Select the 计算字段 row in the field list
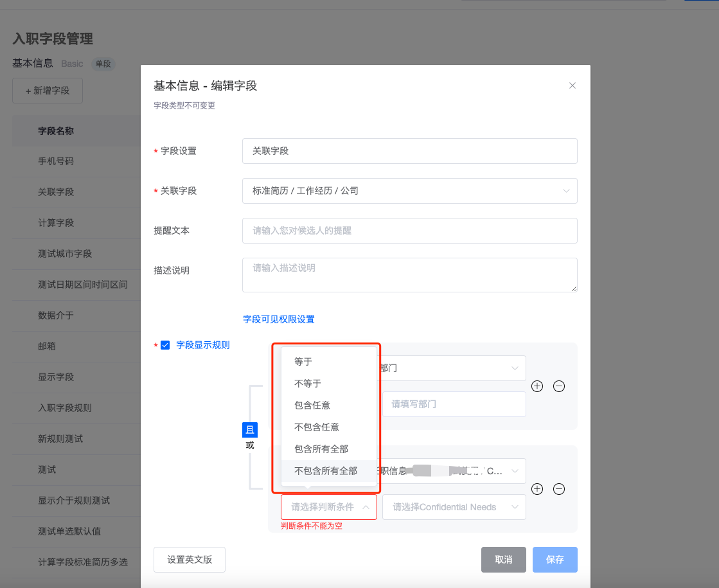The image size is (719, 588). [x=76, y=223]
